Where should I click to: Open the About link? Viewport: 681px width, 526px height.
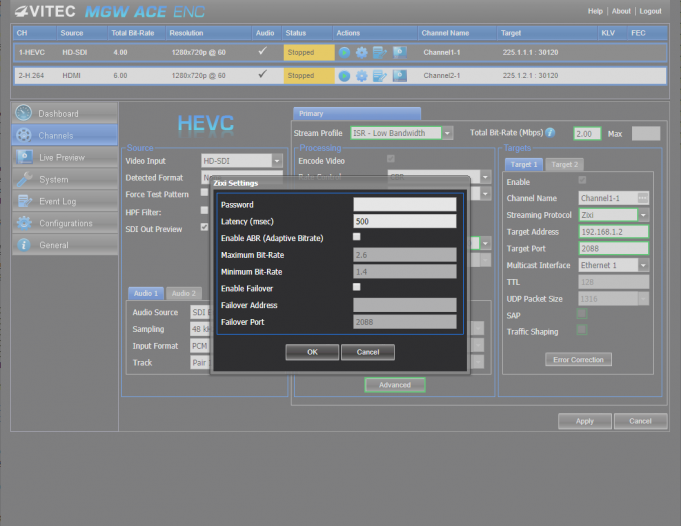coord(621,11)
